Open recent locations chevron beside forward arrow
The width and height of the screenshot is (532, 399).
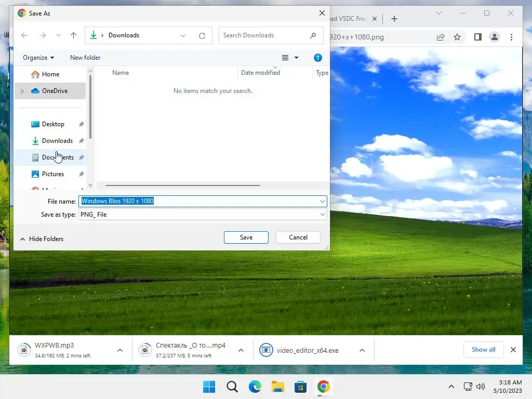pyautogui.click(x=58, y=35)
